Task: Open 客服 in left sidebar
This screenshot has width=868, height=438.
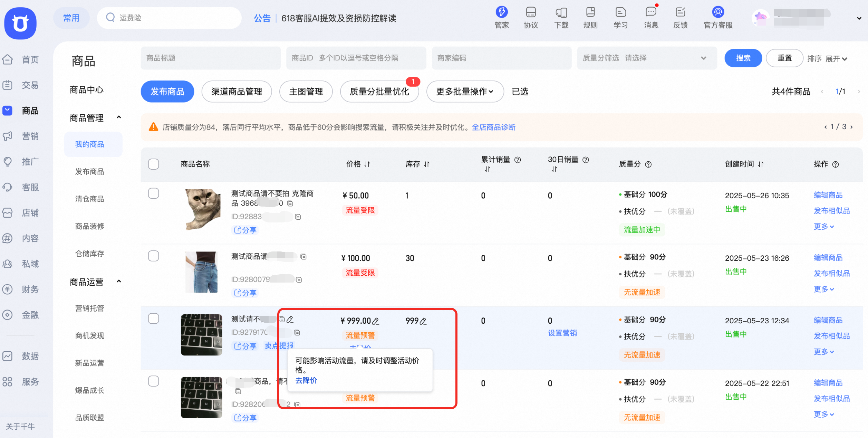Action: [x=21, y=187]
